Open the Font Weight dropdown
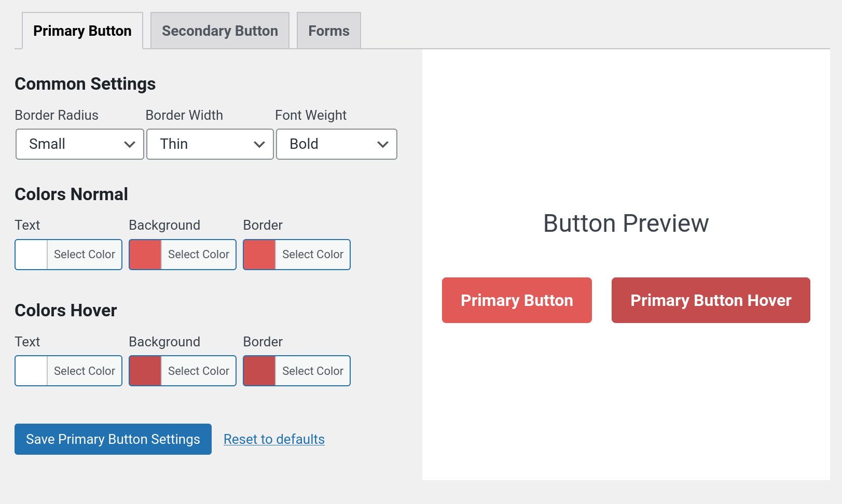 336,144
